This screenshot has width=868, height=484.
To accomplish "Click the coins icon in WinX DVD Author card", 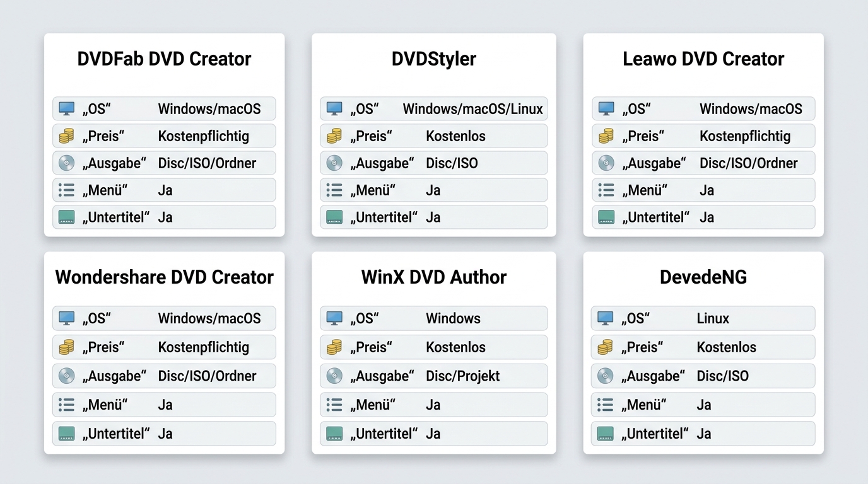I will coord(334,347).
